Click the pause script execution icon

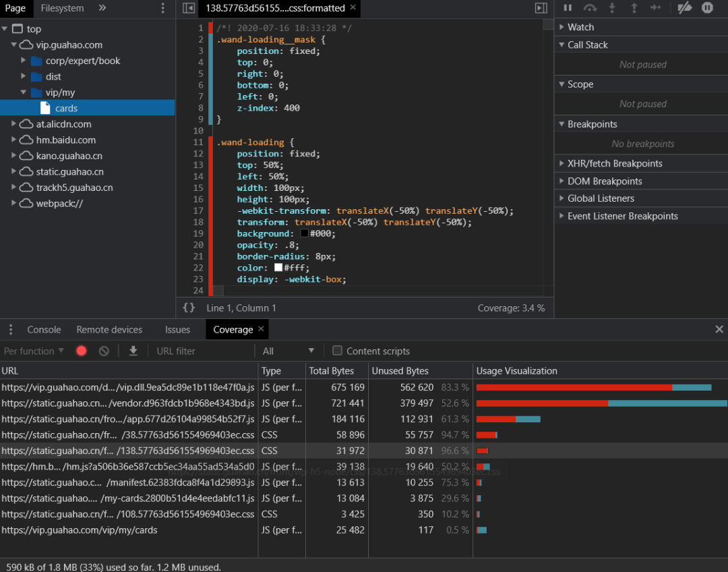point(568,8)
